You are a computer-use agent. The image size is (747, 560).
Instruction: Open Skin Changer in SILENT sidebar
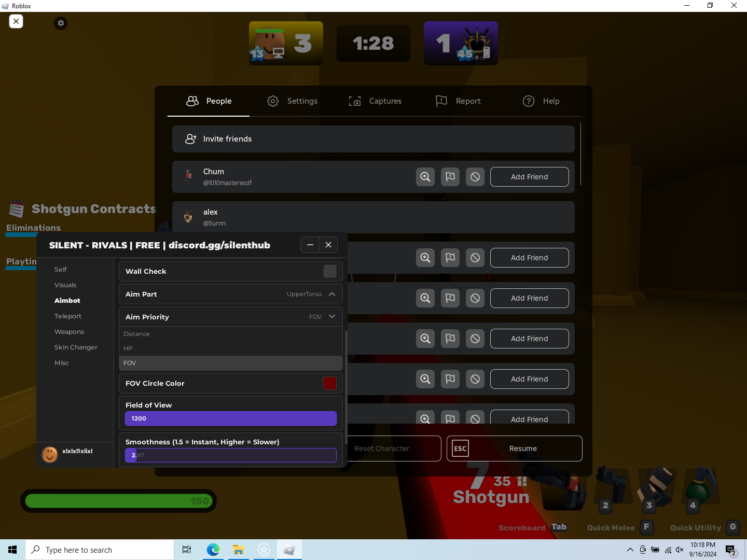[x=76, y=347]
